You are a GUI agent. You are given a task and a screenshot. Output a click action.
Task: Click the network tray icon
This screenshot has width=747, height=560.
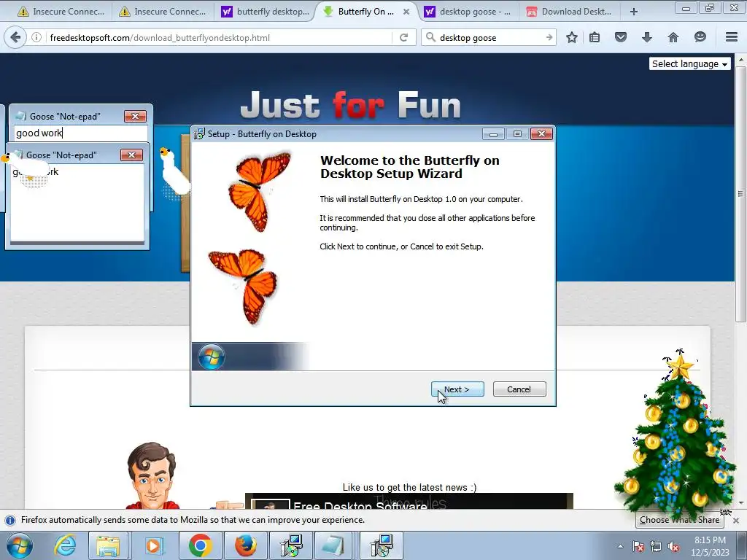pos(656,547)
